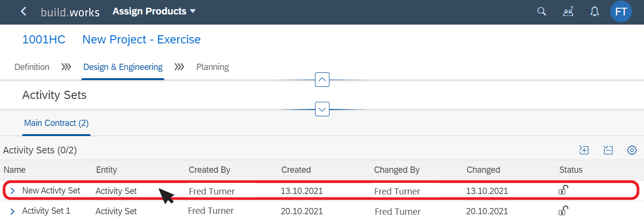Open table settings gear icon

[x=632, y=151]
